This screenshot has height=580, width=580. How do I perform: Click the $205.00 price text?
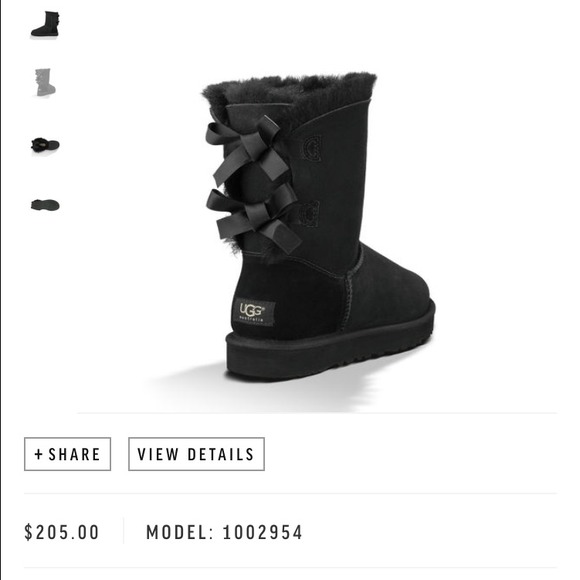coord(62,532)
